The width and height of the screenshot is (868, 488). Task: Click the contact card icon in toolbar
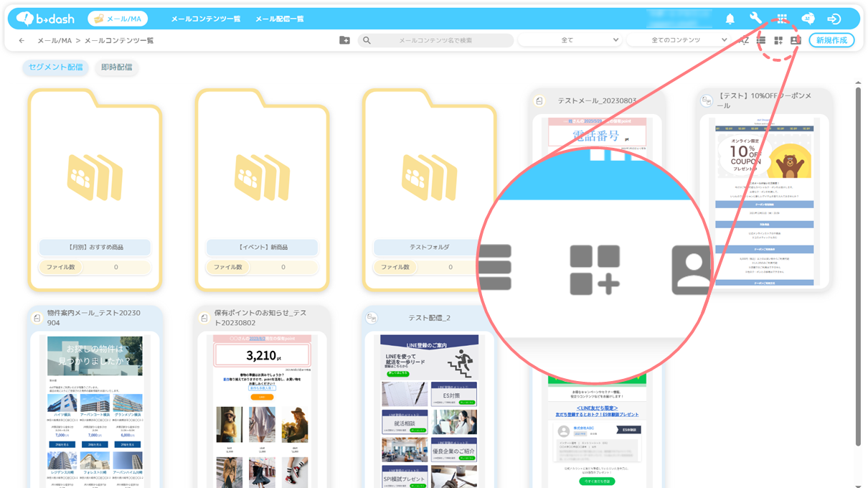[x=796, y=40]
